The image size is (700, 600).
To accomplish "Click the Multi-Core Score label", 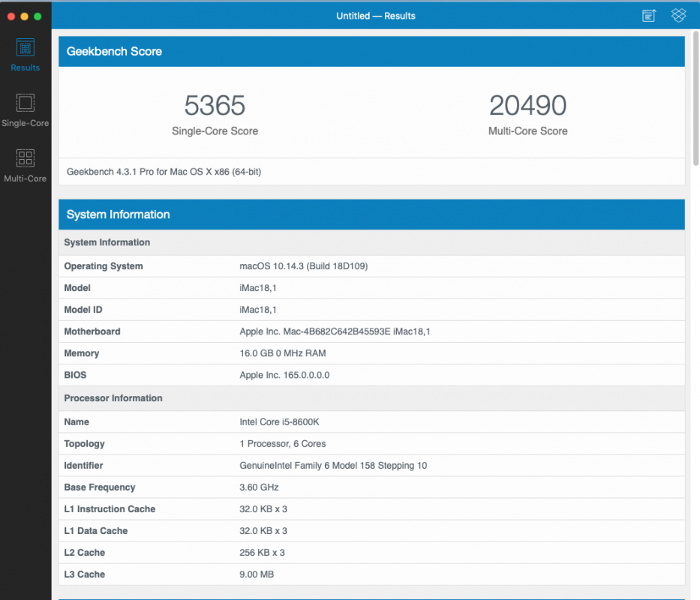I will point(527,130).
